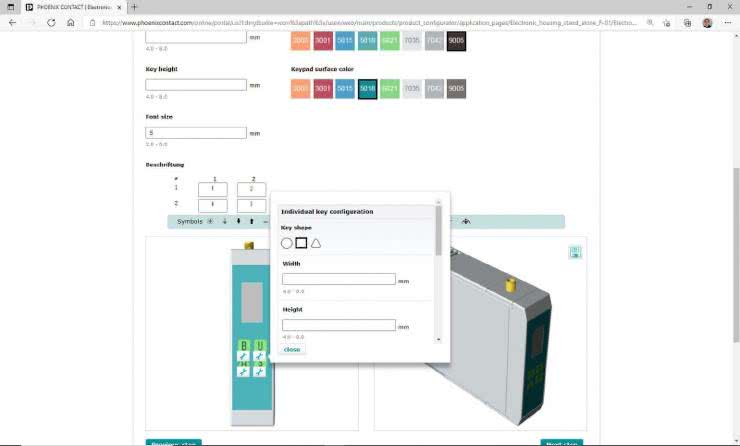Open a new browser tab
The image size is (740, 446).
[x=134, y=7]
